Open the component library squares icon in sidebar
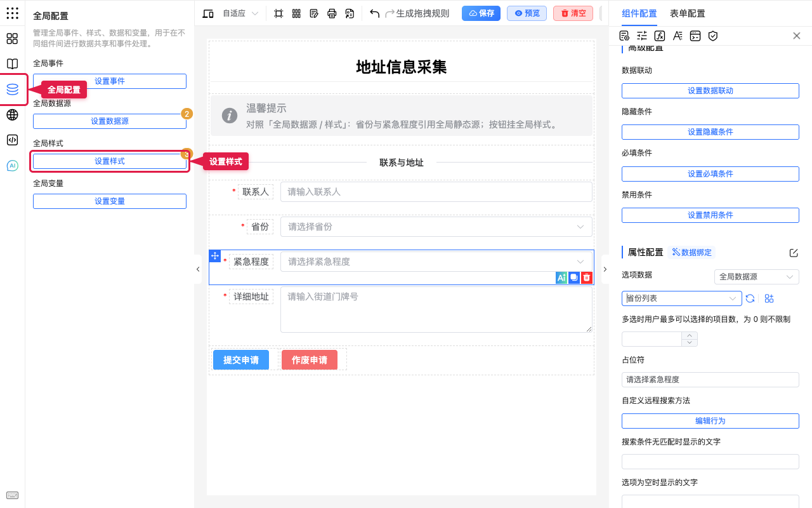 click(x=12, y=39)
